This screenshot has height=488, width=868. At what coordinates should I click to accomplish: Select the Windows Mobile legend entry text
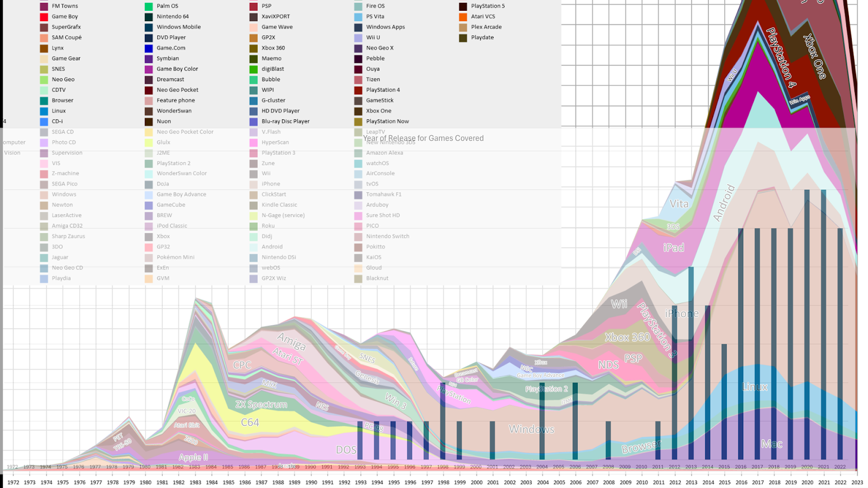click(x=178, y=27)
